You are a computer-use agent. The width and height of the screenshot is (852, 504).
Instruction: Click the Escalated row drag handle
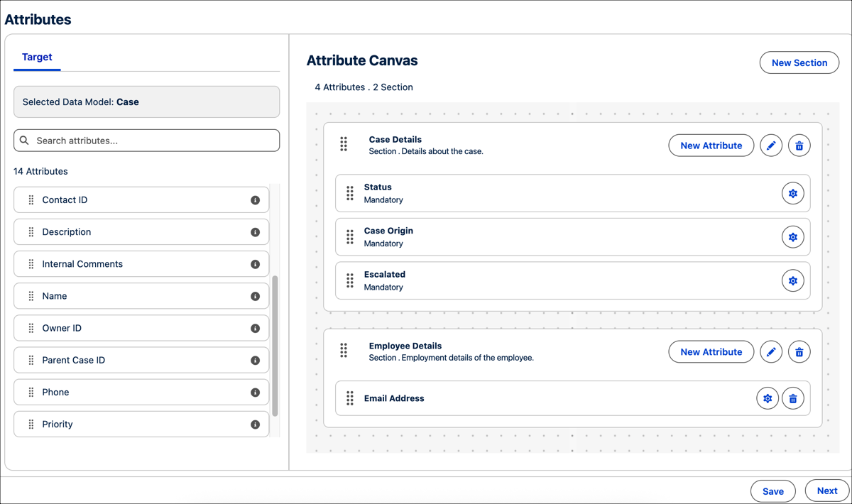click(x=350, y=280)
